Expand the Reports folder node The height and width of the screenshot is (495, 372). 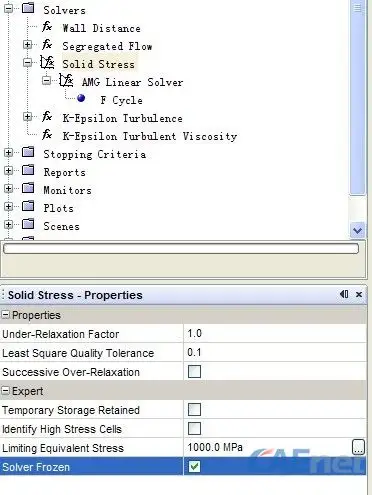[x=9, y=171]
